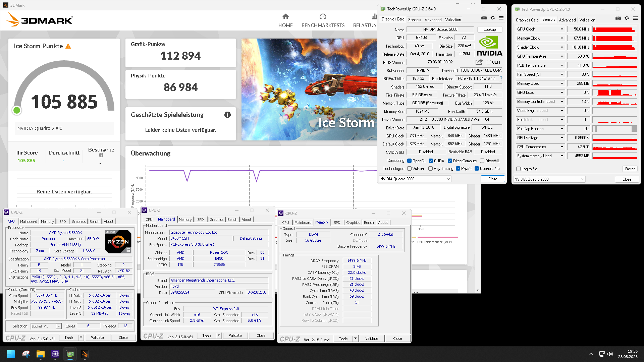This screenshot has width=644, height=362.
Task: Click GPU-Z icon in the taskbar
Action: click(x=70, y=354)
